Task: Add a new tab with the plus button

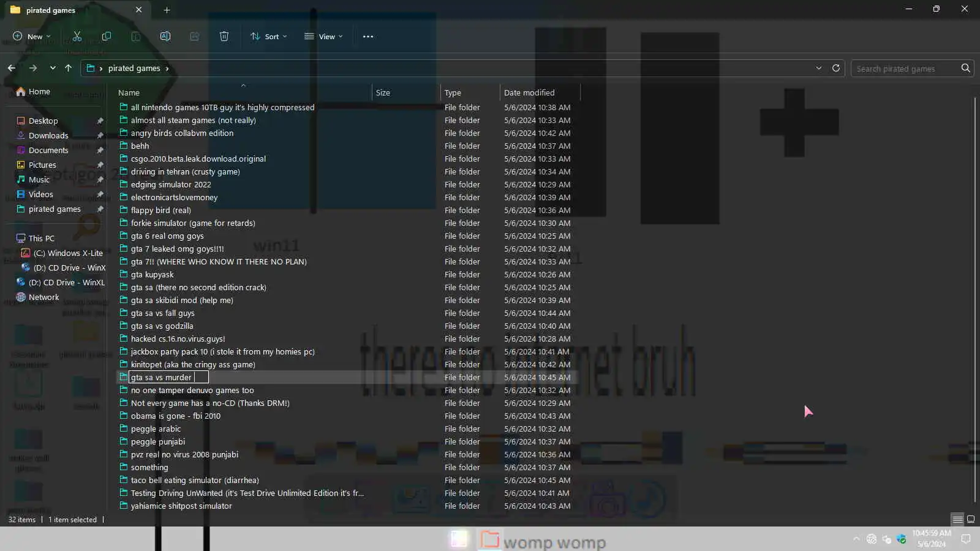Action: [x=167, y=10]
